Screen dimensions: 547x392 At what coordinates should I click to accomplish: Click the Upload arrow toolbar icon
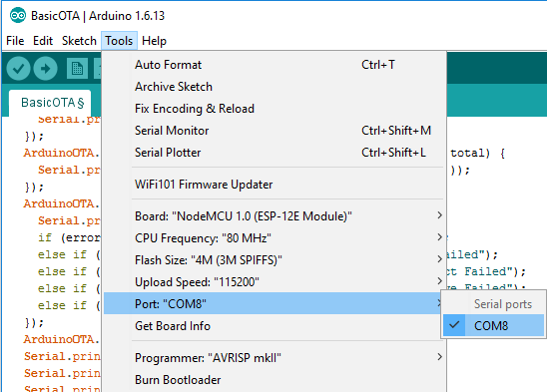point(45,69)
